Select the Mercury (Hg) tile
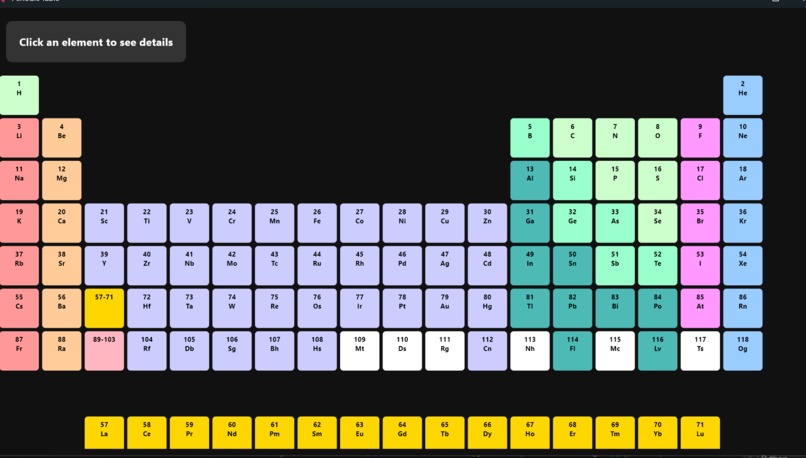The image size is (806, 458). tap(487, 308)
